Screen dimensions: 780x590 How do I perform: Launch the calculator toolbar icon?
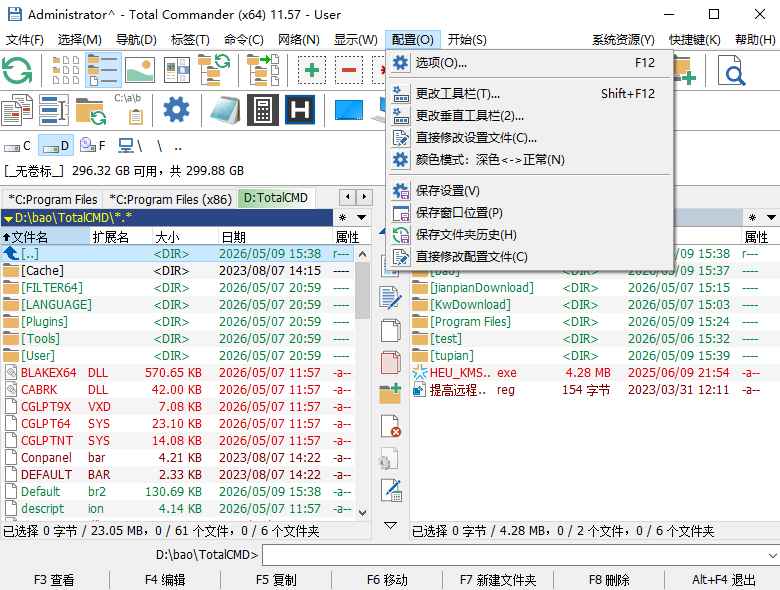(x=263, y=109)
